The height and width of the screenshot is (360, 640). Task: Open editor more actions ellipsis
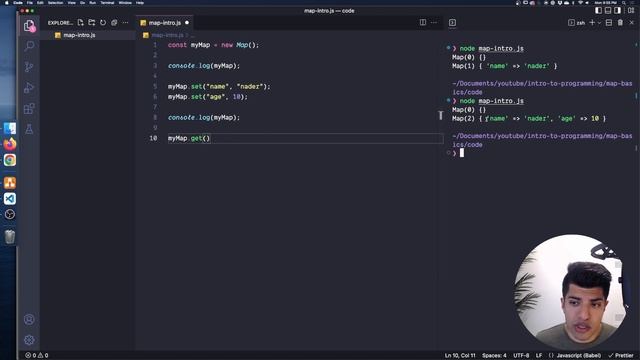click(434, 22)
